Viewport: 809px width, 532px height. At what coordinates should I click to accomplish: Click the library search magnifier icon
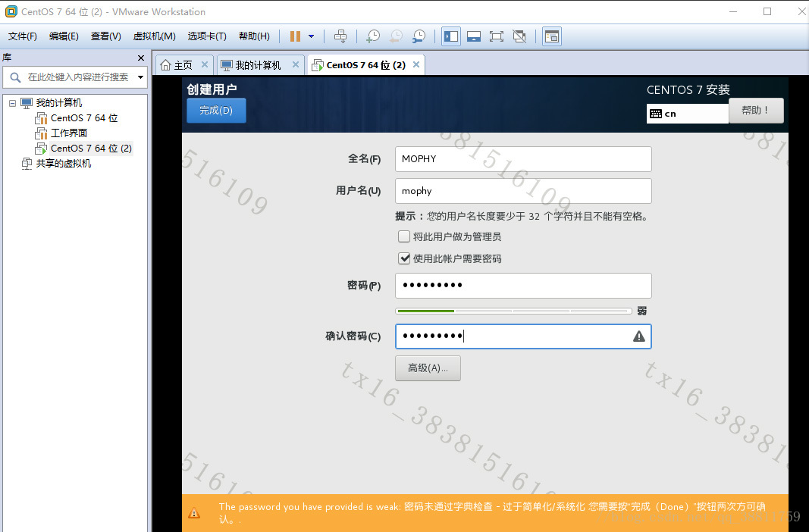pos(15,77)
